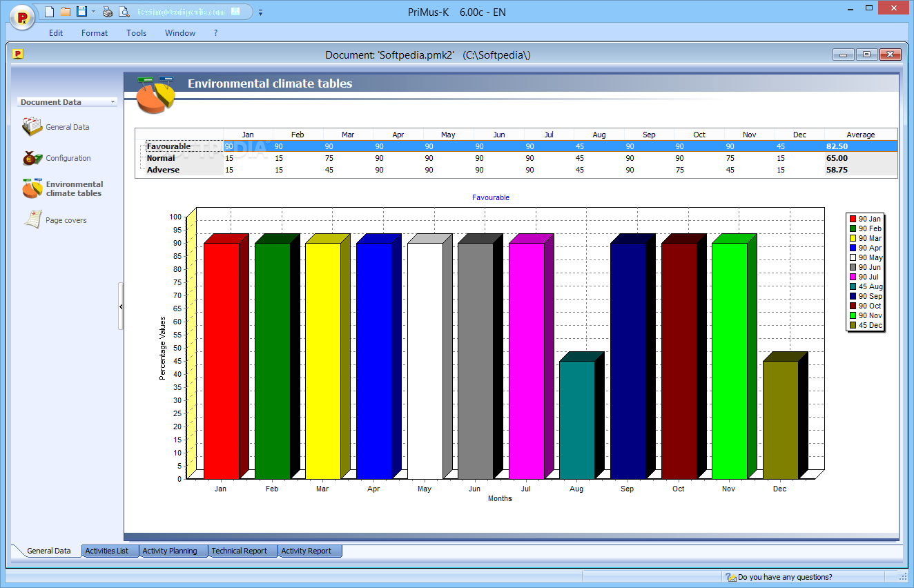Open the Window menu
Viewport: 914px width, 588px height.
(x=180, y=33)
